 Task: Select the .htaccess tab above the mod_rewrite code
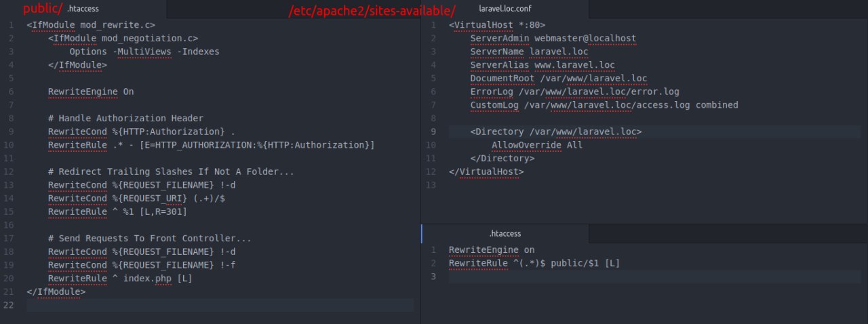pyautogui.click(x=83, y=9)
